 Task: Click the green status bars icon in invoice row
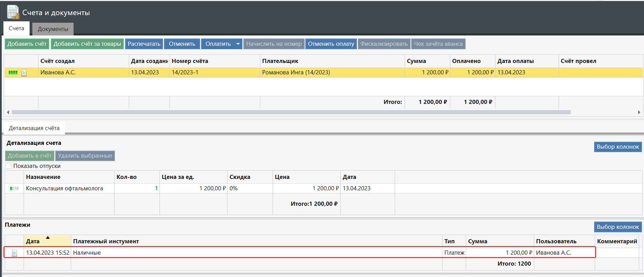pos(13,73)
